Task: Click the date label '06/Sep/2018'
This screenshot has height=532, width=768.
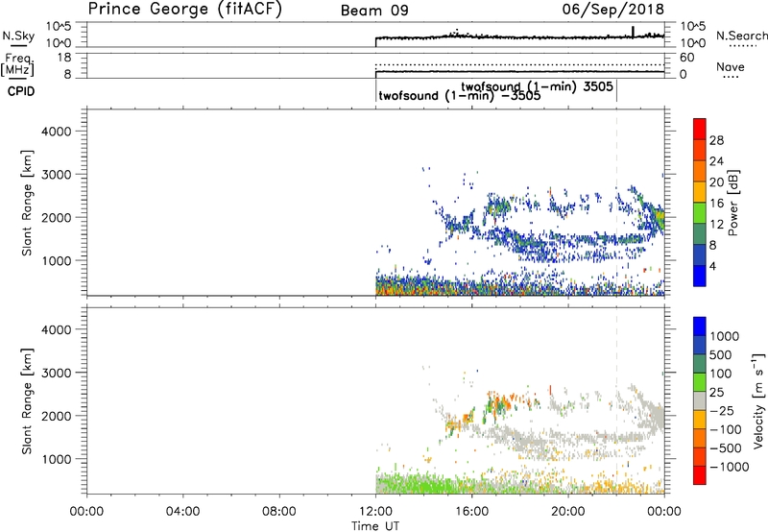Action: pyautogui.click(x=613, y=10)
